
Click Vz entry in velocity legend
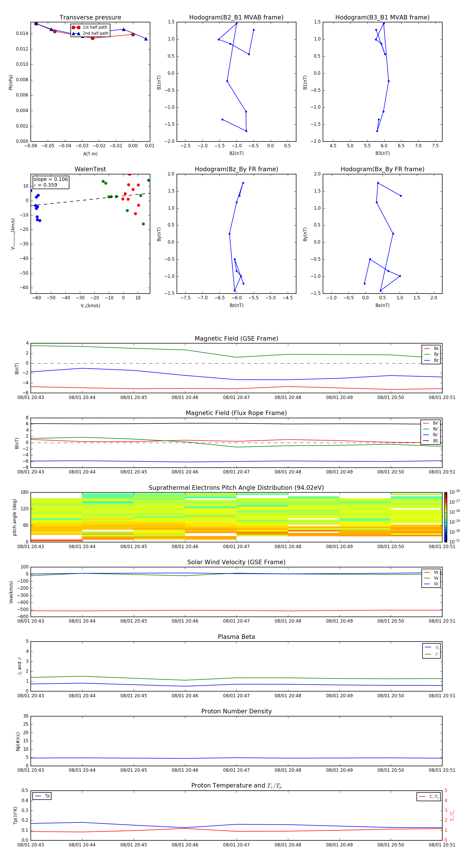[431, 584]
